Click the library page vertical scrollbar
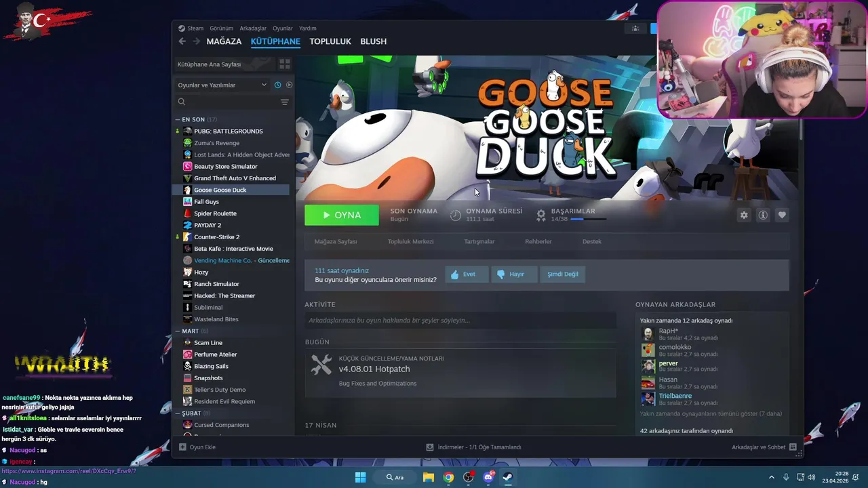 tap(801, 129)
